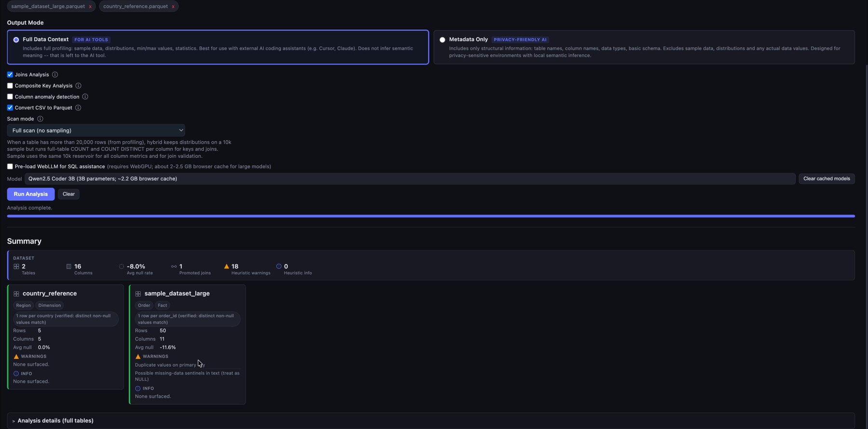Click the FOR AI TOOLS badge

pyautogui.click(x=91, y=40)
